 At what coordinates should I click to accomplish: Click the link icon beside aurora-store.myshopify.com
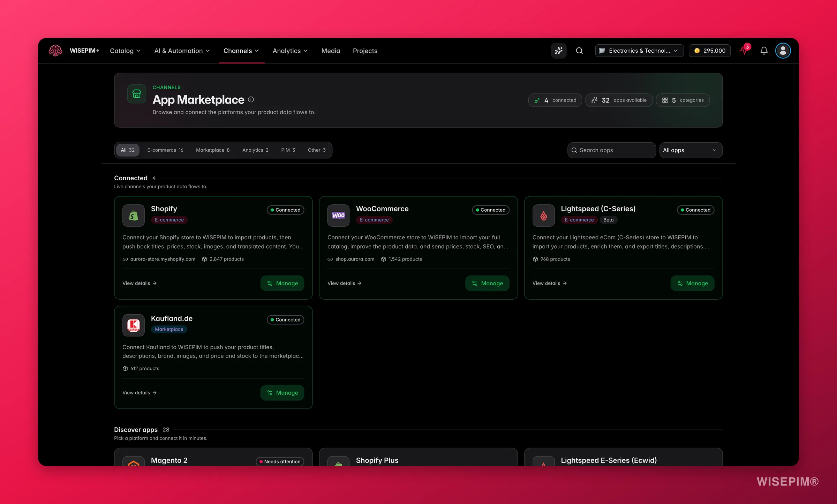pyautogui.click(x=125, y=259)
